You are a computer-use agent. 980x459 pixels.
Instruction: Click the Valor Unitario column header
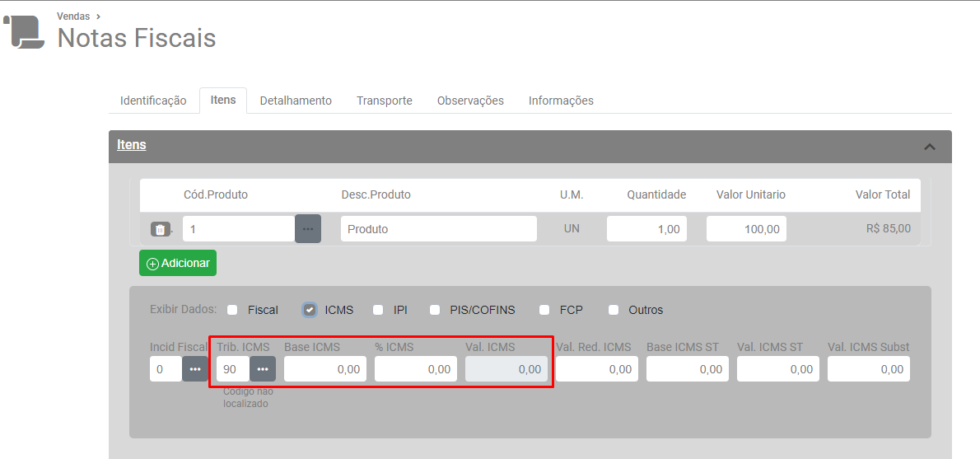[750, 195]
